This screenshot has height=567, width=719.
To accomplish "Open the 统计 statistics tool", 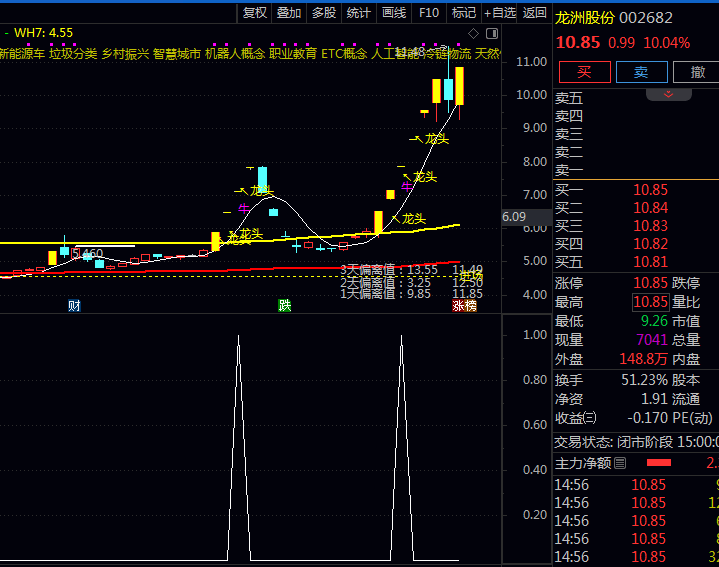I will click(359, 13).
